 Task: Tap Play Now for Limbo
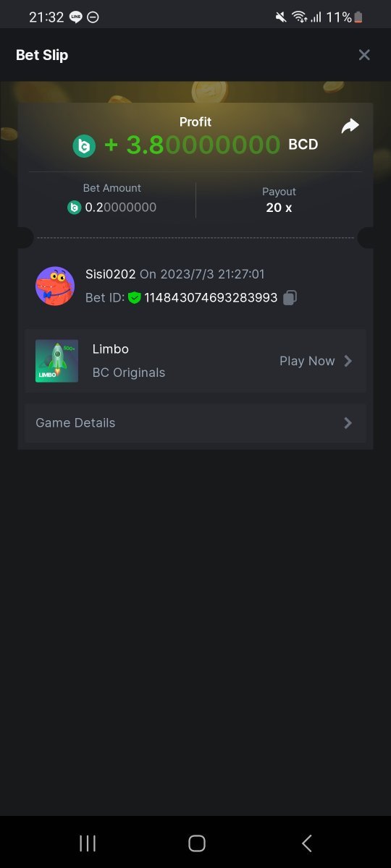pyautogui.click(x=307, y=361)
